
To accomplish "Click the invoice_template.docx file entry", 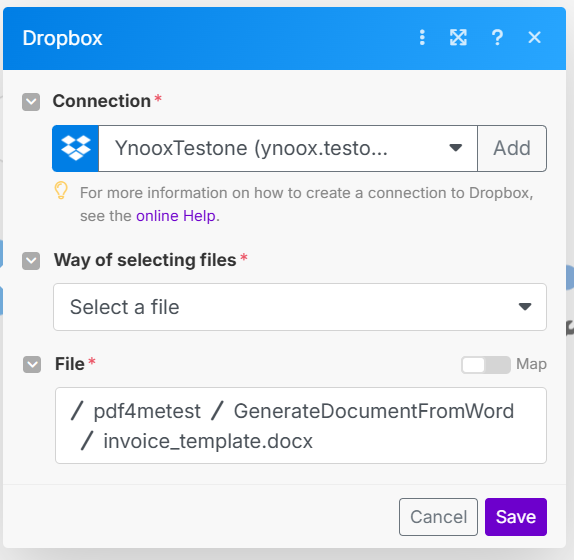I will click(208, 441).
